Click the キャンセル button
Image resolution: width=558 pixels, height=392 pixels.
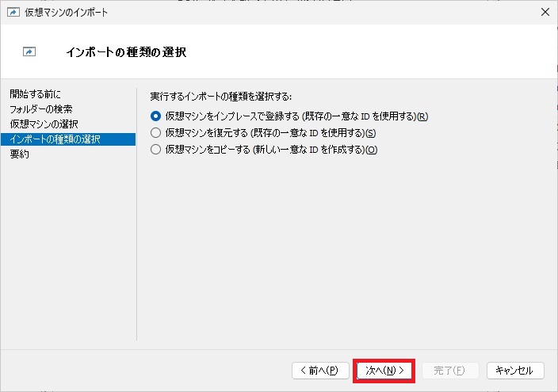pos(515,371)
